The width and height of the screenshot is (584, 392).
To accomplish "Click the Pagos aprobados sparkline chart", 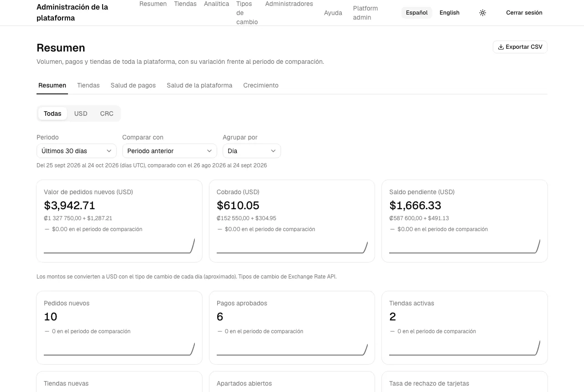I will [292, 349].
